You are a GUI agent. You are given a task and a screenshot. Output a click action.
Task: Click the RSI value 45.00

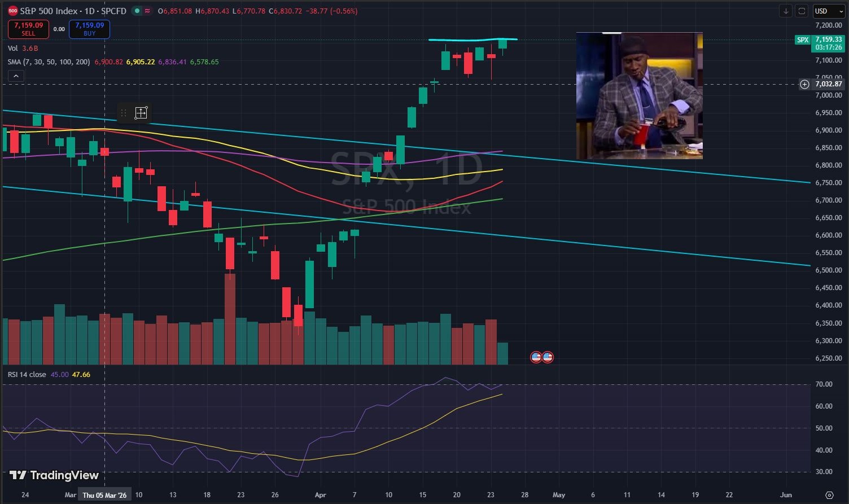coord(59,374)
